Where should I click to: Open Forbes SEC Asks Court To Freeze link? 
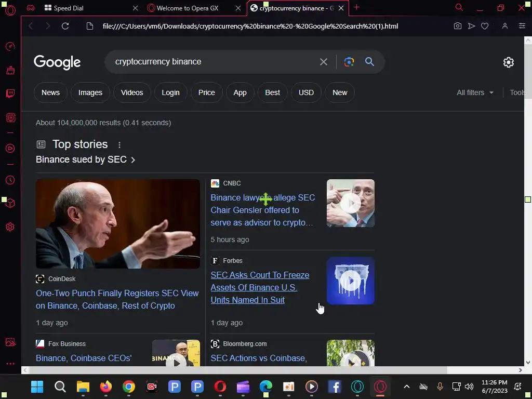coord(260,287)
